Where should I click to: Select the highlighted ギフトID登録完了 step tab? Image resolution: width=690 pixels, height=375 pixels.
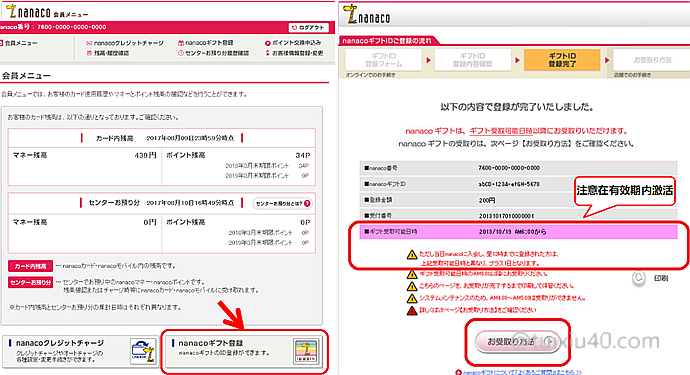(x=562, y=60)
